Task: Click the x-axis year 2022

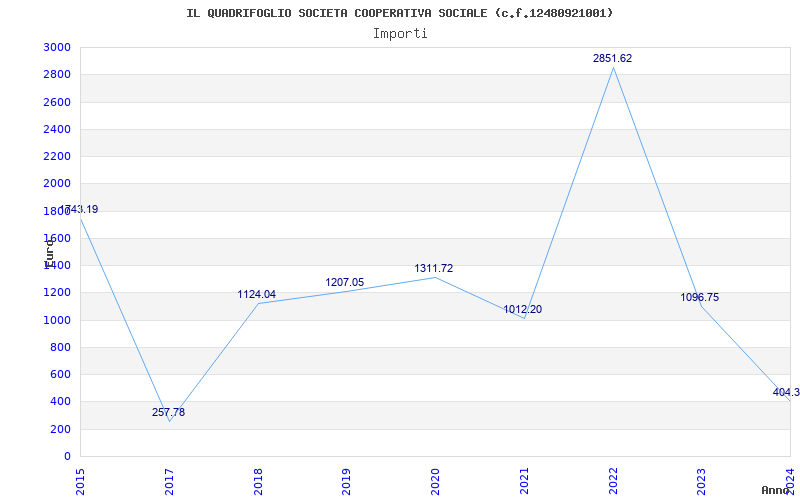Action: [613, 482]
